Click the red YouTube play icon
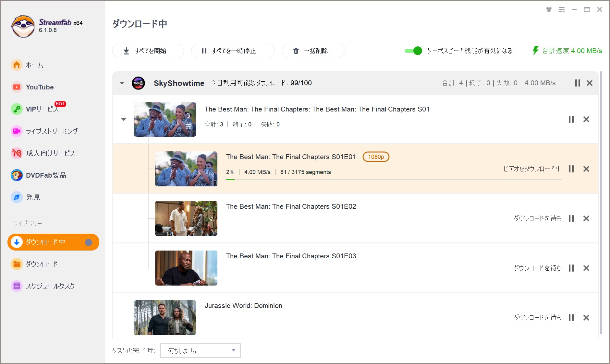The width and height of the screenshot is (610, 364). 17,87
